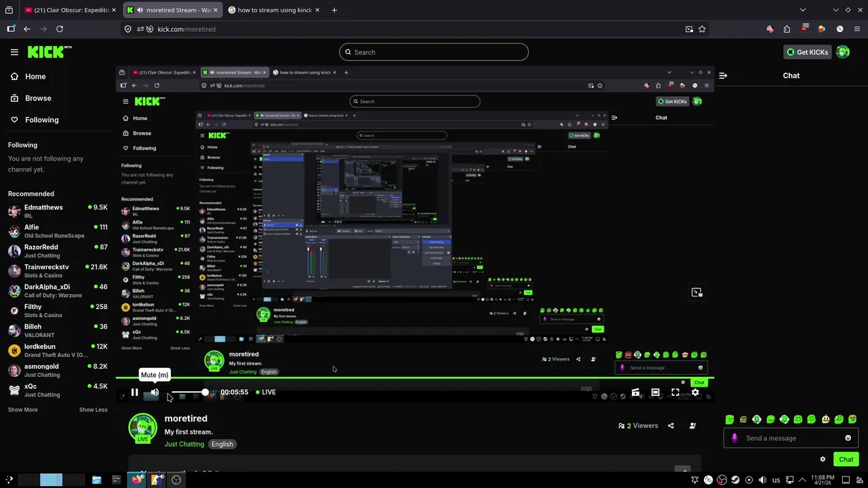Open the Just Chatting category link
This screenshot has height=488, width=868.
coord(184,444)
